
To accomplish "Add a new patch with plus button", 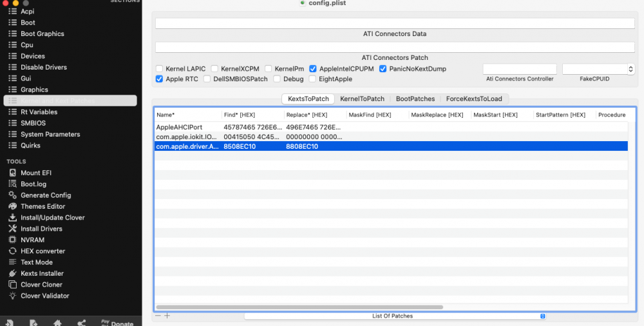I will click(x=167, y=316).
